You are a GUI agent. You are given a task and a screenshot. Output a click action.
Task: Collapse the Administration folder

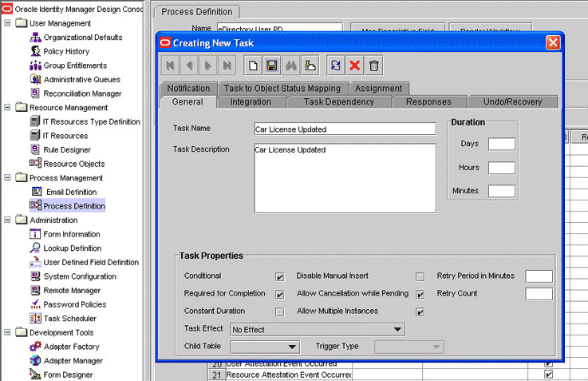click(x=7, y=220)
